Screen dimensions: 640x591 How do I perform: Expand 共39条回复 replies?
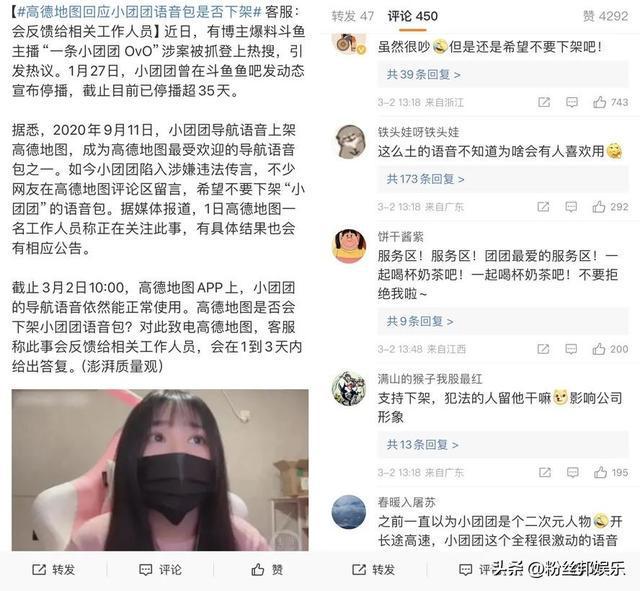pos(424,75)
